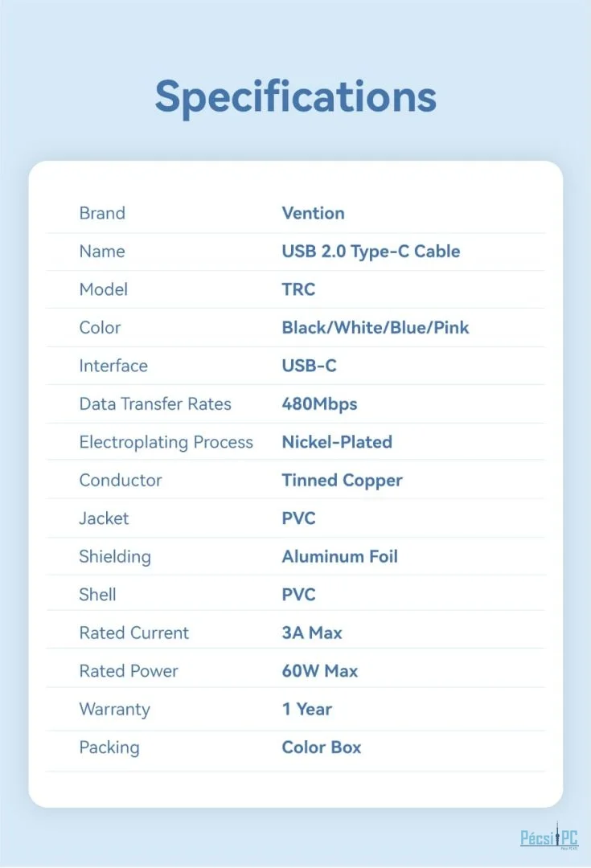Select the USB-C interface value
Image resolution: width=591 pixels, height=868 pixels.
tap(309, 366)
